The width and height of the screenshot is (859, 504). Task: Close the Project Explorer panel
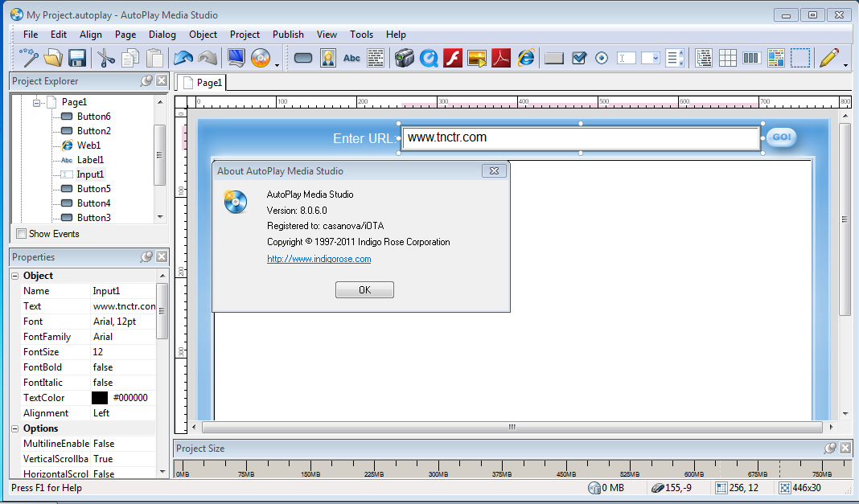(x=162, y=81)
